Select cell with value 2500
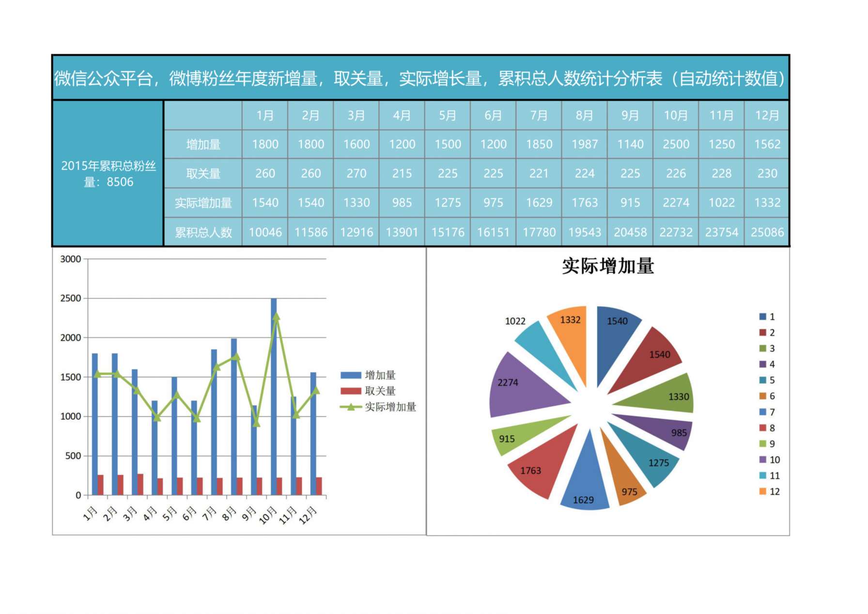The image size is (868, 614). [676, 144]
